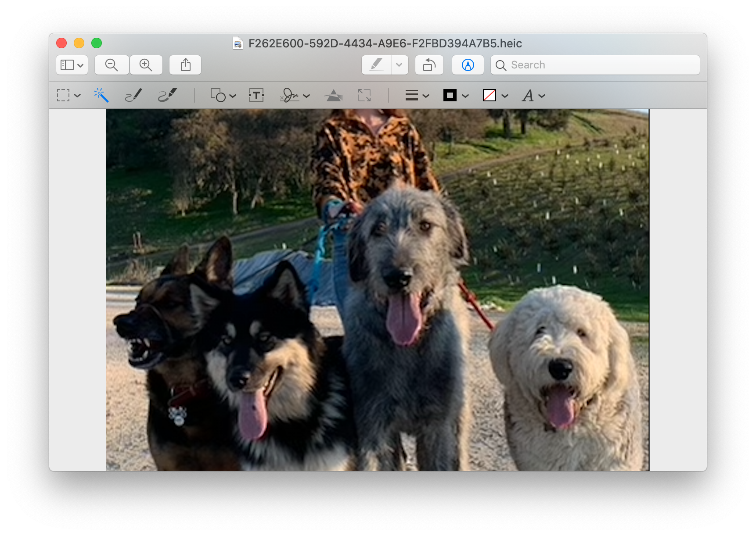Open the Sign signature menu
The width and height of the screenshot is (756, 536).
pyautogui.click(x=295, y=95)
